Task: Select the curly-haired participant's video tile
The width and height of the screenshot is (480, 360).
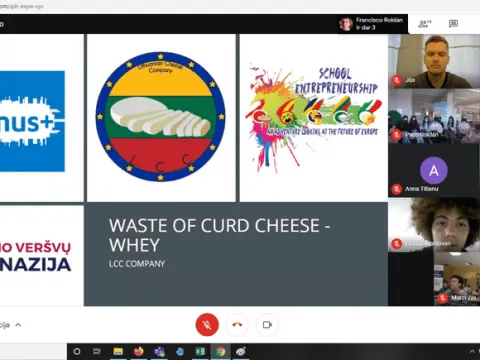Action: (434, 225)
